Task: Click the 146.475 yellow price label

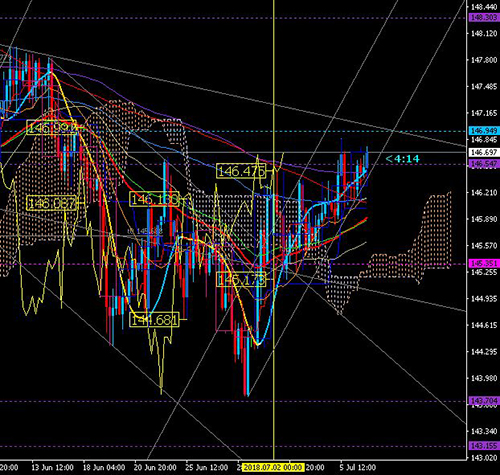Action: (241, 171)
